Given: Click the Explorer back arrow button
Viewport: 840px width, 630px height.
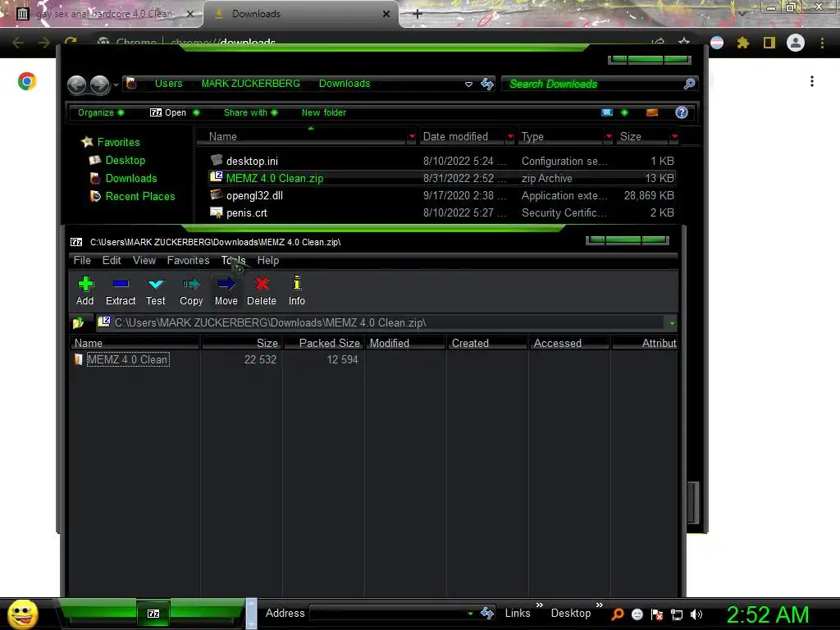Looking at the screenshot, I should tap(76, 84).
